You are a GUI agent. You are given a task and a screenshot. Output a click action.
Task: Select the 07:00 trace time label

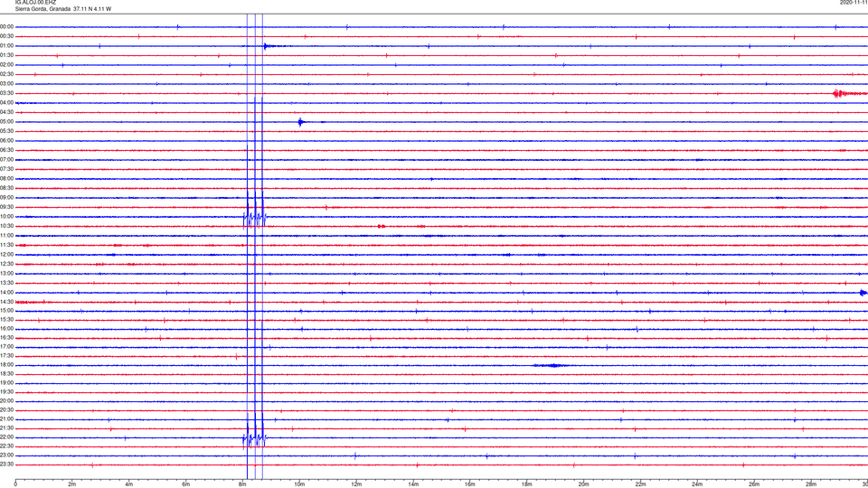(x=6, y=159)
